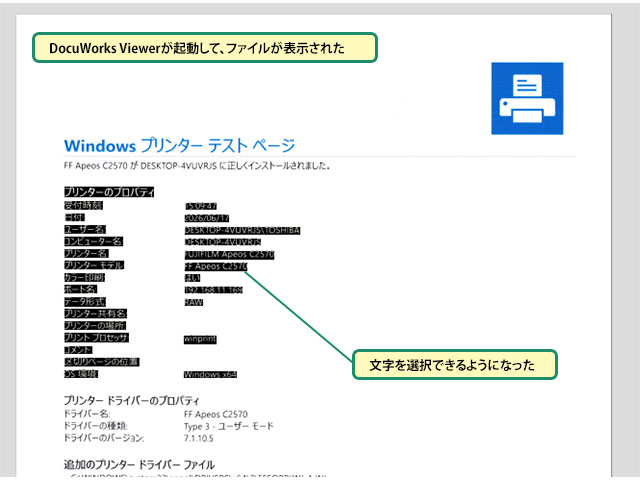Viewport: 640px width, 480px height.
Task: Click the プリンター名 label
Action: click(86, 253)
